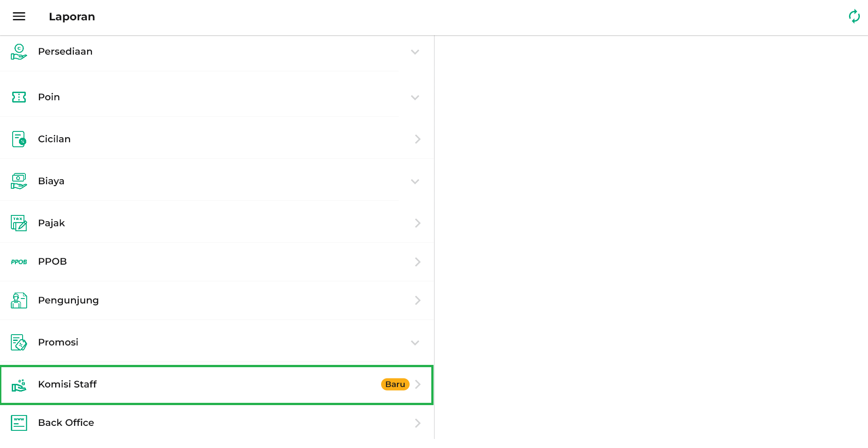Open the Pengunjung report entry
Image resolution: width=868 pixels, height=448 pixels.
coord(217,301)
